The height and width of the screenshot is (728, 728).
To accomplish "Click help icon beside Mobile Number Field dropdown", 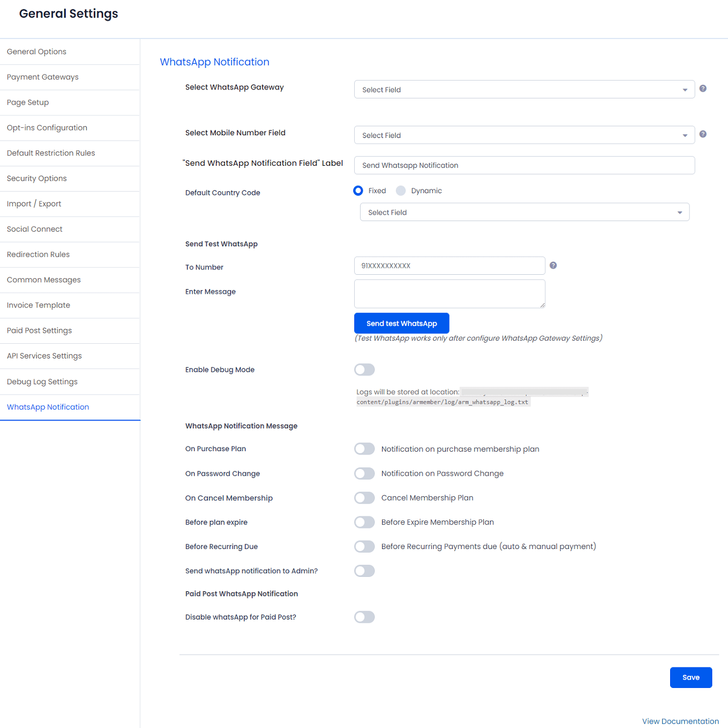I will point(703,134).
